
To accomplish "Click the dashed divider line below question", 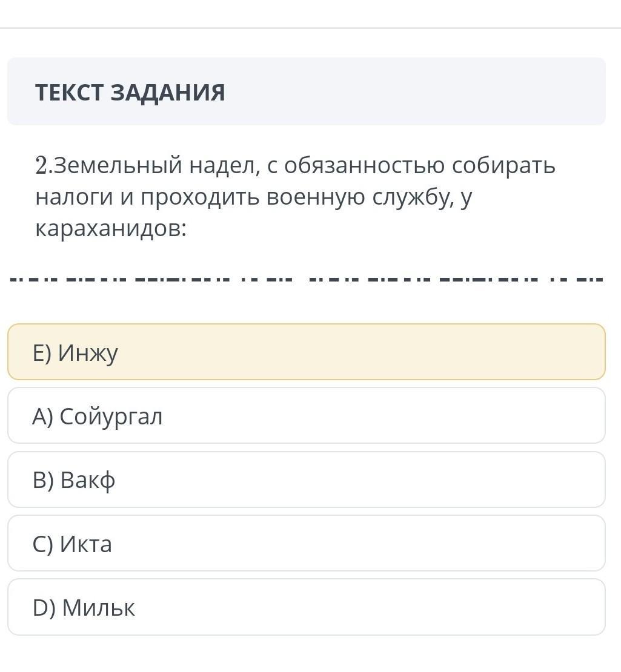I will pos(306,280).
